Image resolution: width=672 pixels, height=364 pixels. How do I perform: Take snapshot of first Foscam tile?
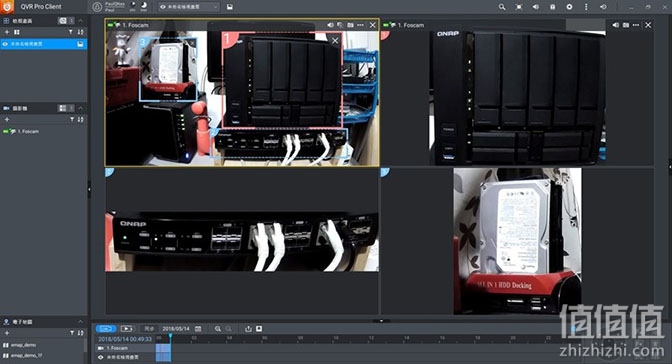click(351, 25)
